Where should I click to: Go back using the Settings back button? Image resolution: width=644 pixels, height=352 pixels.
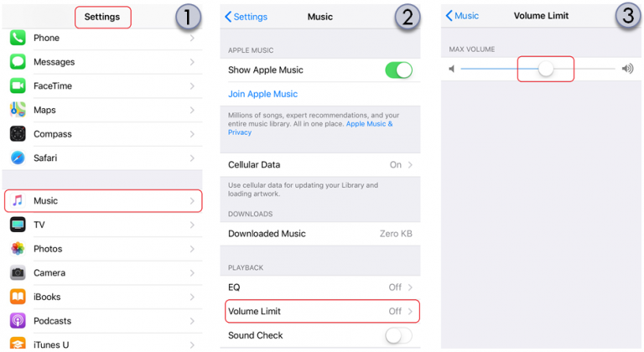pyautogui.click(x=246, y=17)
